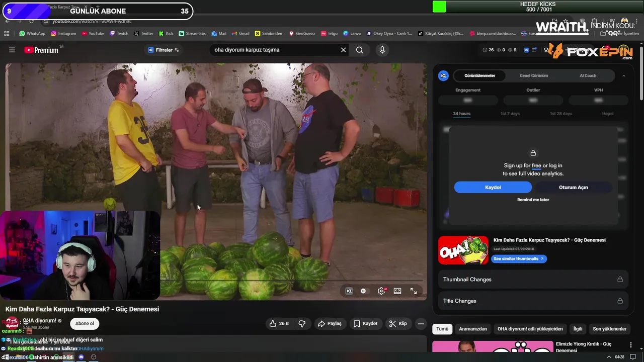Toggle the vidIQ icon in player controls
644x362 pixels.
click(x=349, y=291)
